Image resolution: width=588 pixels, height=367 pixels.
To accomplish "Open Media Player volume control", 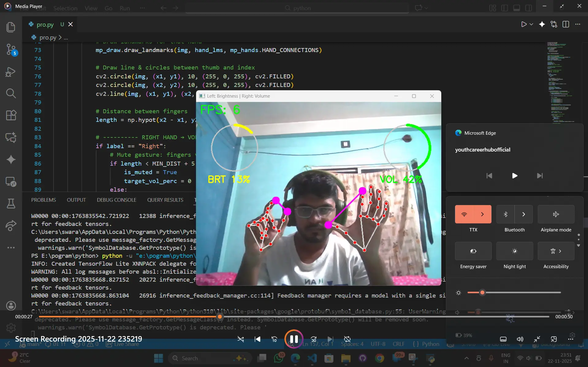I will click(x=520, y=339).
